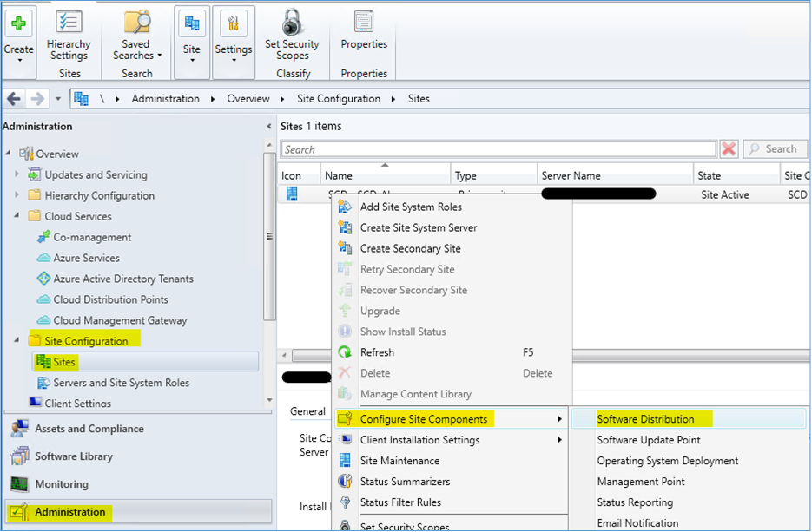Click the Site ribbon icon
This screenshot has height=532, width=812.
(192, 23)
